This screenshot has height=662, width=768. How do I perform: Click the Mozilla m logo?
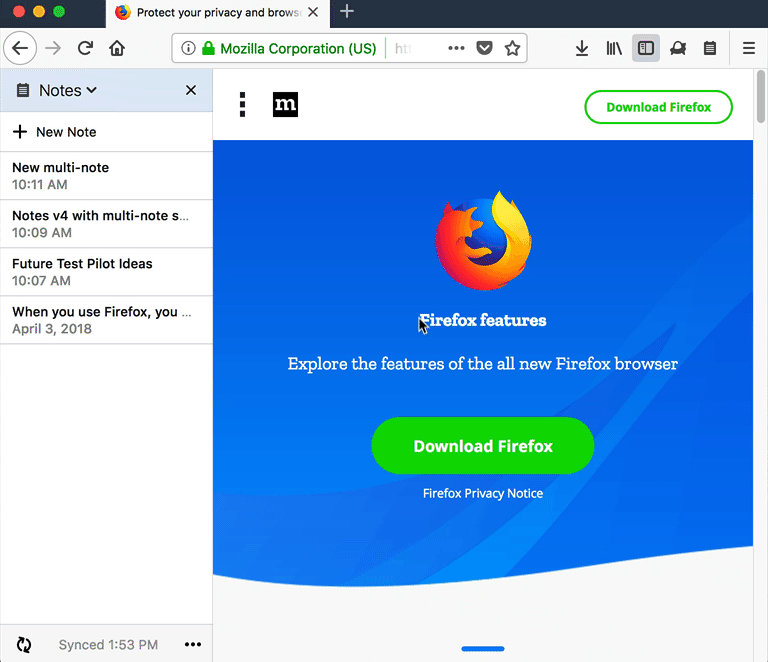[285, 104]
